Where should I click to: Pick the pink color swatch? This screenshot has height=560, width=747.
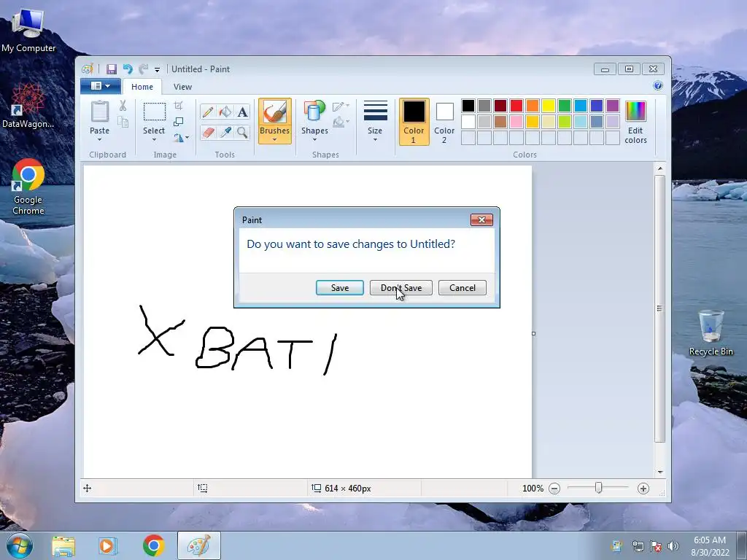click(516, 122)
